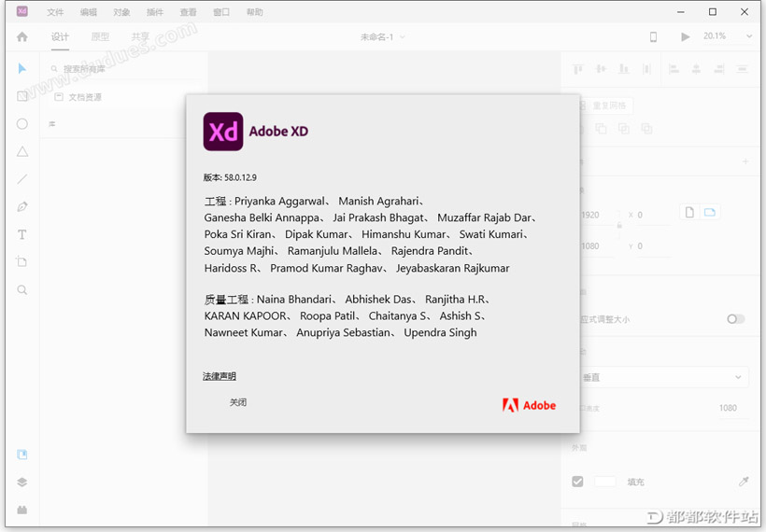Select the Select (arrow) tool
Screen dimensions: 766x532
22,68
